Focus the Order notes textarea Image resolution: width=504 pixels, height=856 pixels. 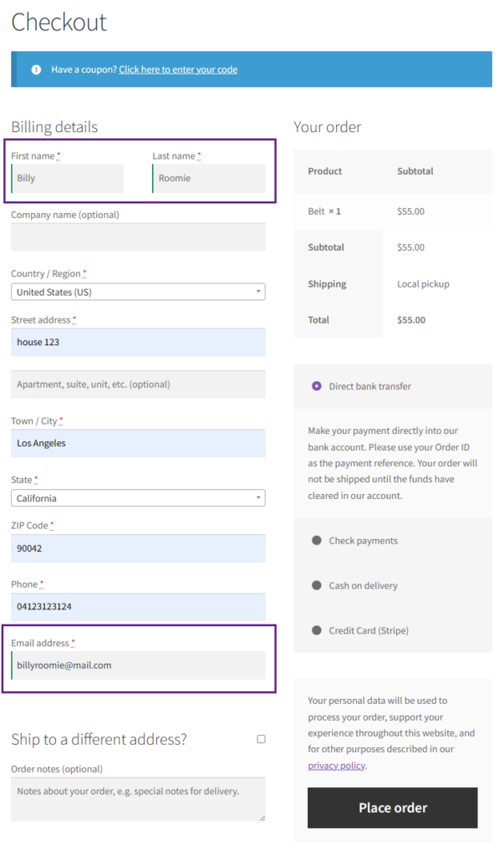coord(138,799)
